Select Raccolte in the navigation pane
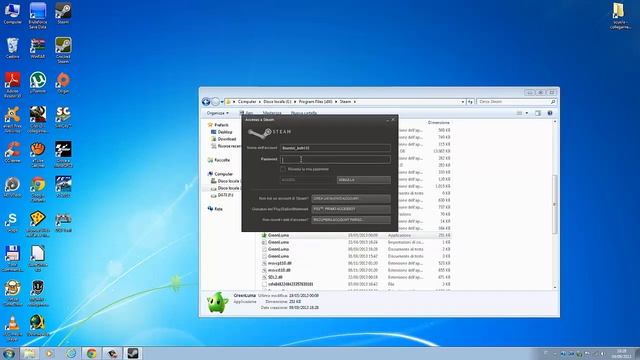The width and height of the screenshot is (640, 360). pyautogui.click(x=222, y=160)
